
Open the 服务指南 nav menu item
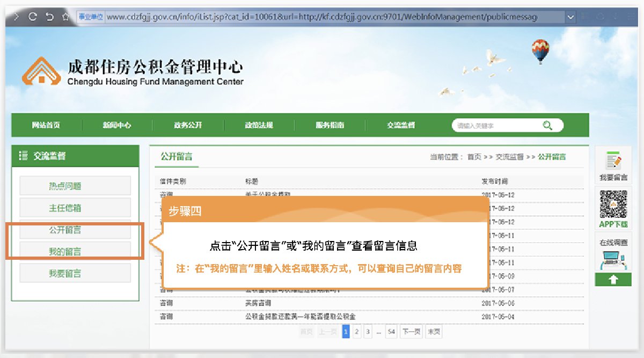[x=330, y=125]
